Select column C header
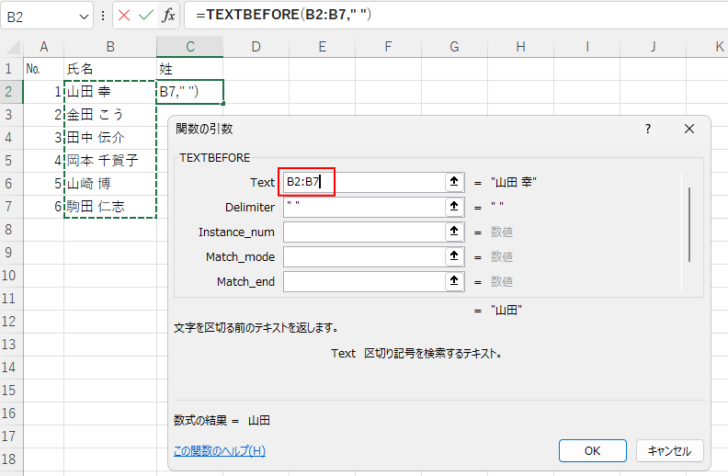 (190, 46)
